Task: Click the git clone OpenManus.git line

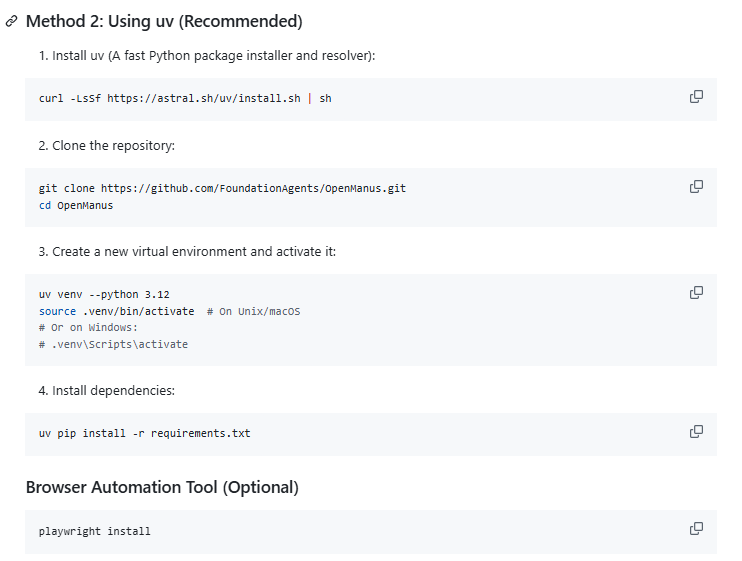Action: [222, 188]
